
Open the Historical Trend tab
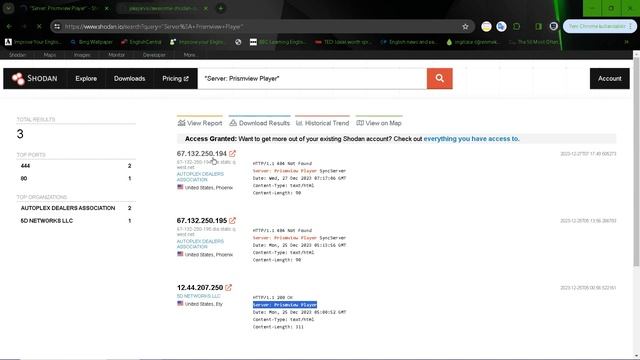click(322, 123)
